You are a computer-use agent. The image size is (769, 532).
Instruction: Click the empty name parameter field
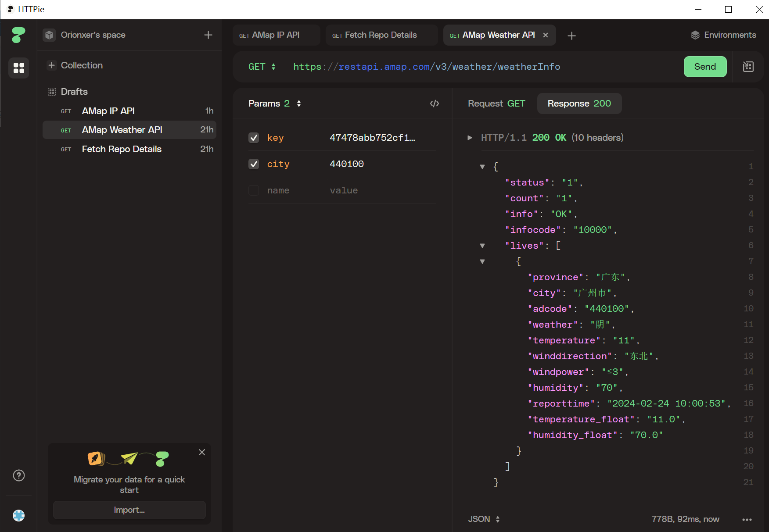click(x=278, y=190)
